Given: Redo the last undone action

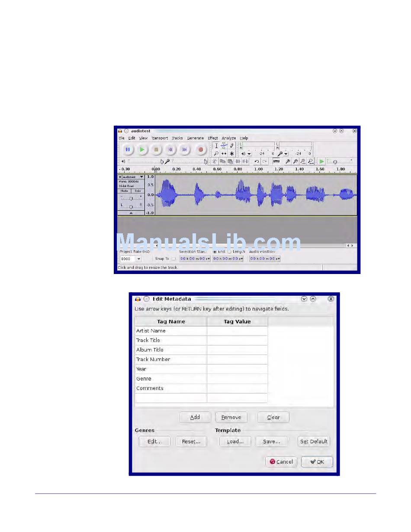Looking at the screenshot, I should [x=264, y=161].
